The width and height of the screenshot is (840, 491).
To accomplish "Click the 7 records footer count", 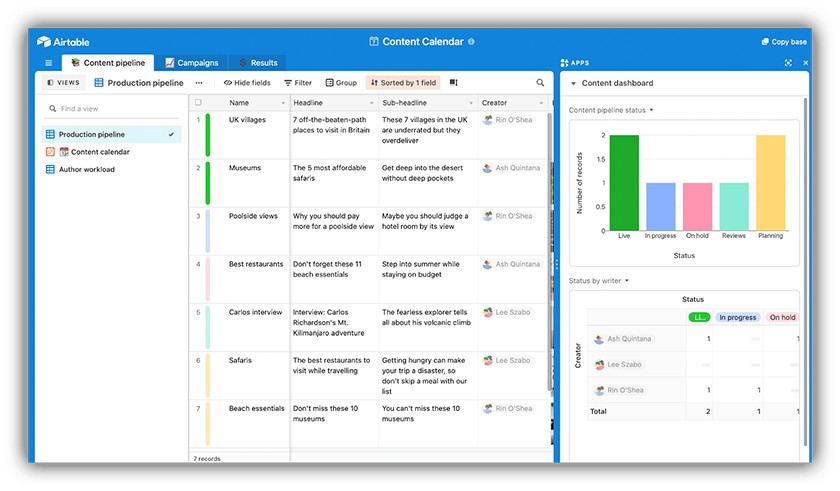I will 207,459.
